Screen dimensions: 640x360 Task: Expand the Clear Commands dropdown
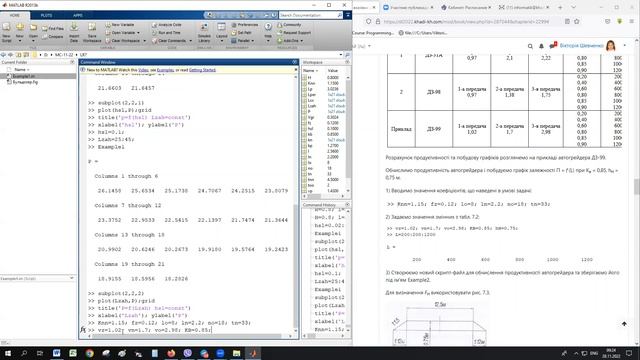click(191, 41)
